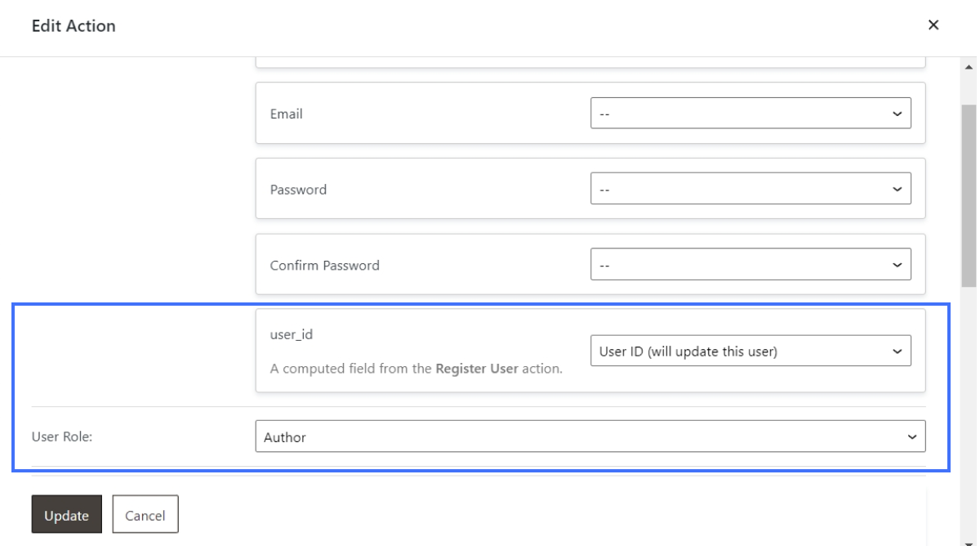Close the Edit Action dialog
This screenshot has height=546, width=980.
(x=933, y=25)
